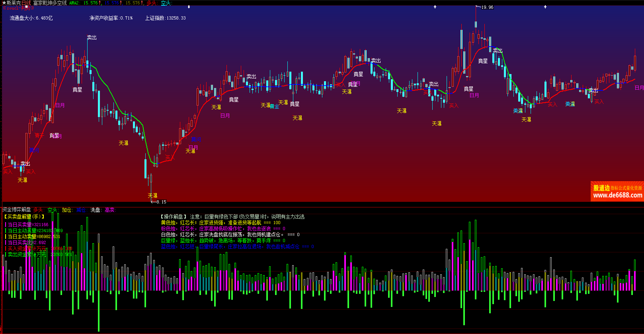Viewport: 644px width, 334px height.
Task: Click the plus marker left of 19.96 label
Action: [435, 7]
